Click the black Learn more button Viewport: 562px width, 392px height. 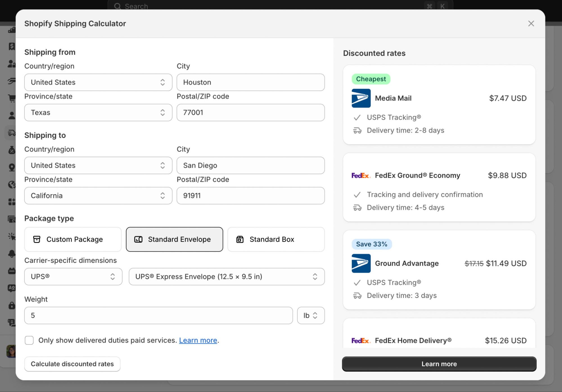[x=439, y=364]
